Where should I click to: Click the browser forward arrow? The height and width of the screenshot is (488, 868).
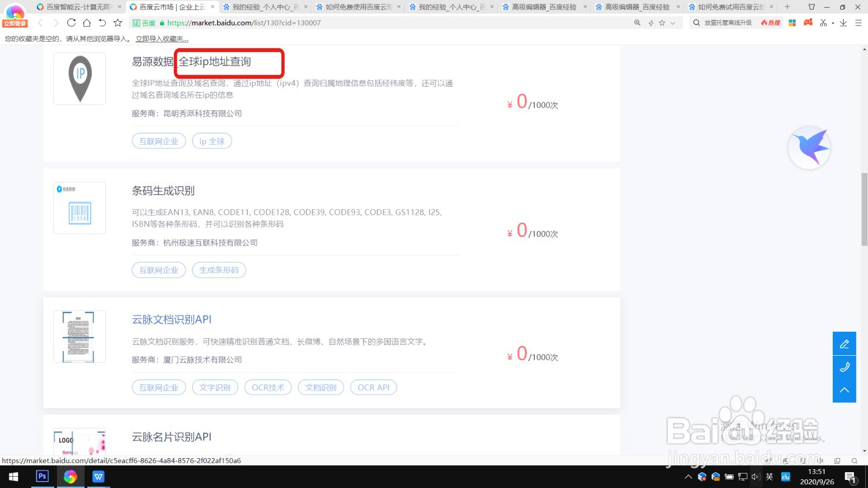tap(55, 23)
